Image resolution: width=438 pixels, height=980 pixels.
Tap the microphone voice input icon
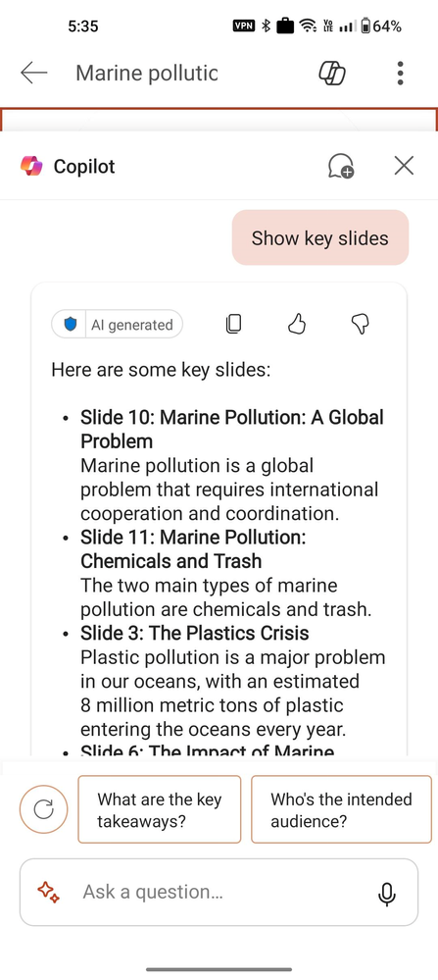pyautogui.click(x=387, y=893)
